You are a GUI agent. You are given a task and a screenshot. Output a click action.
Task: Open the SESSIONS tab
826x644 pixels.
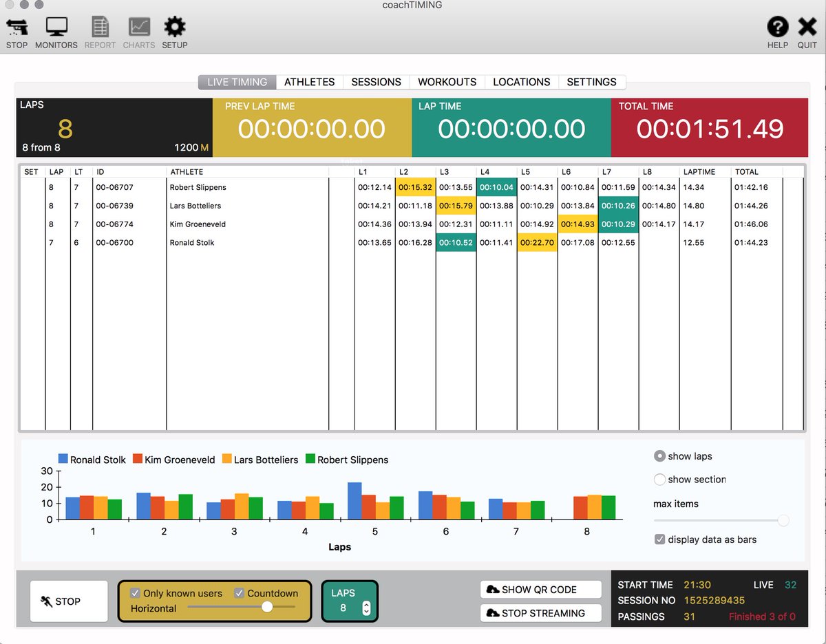[x=377, y=82]
